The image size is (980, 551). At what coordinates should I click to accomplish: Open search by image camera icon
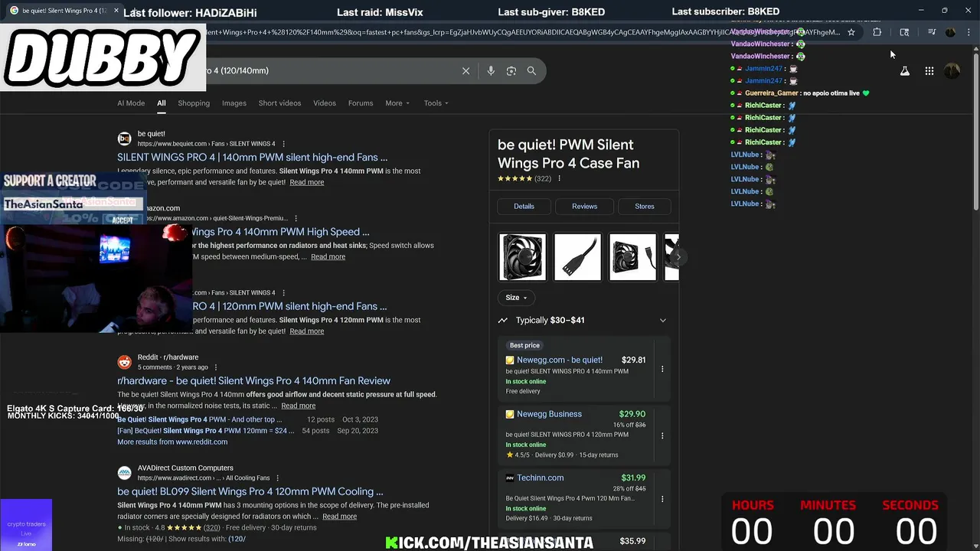511,70
